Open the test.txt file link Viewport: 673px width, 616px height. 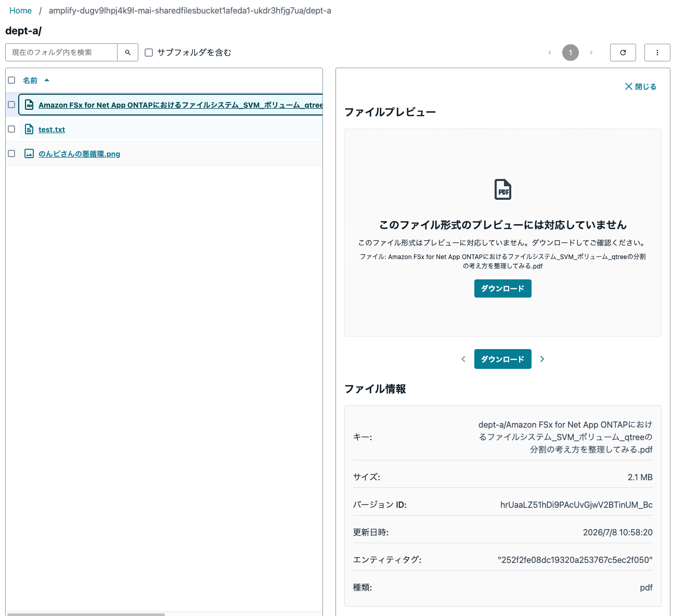[51, 130]
